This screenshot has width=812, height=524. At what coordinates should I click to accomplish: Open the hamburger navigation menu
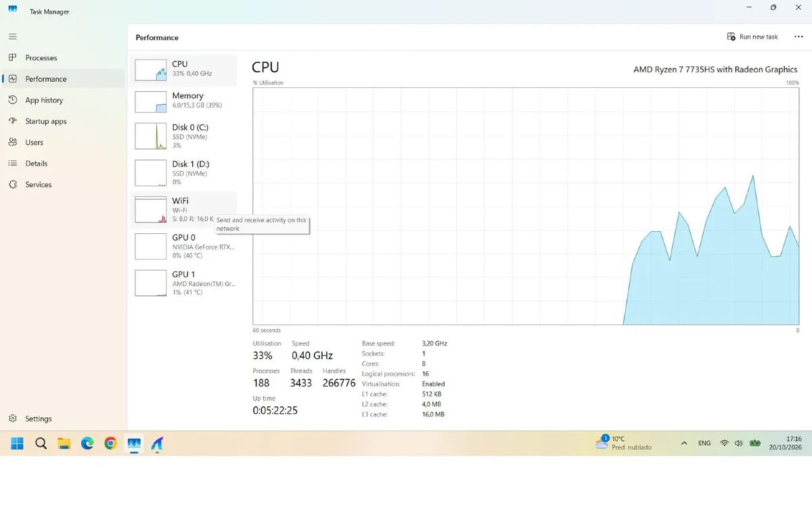pyautogui.click(x=13, y=37)
